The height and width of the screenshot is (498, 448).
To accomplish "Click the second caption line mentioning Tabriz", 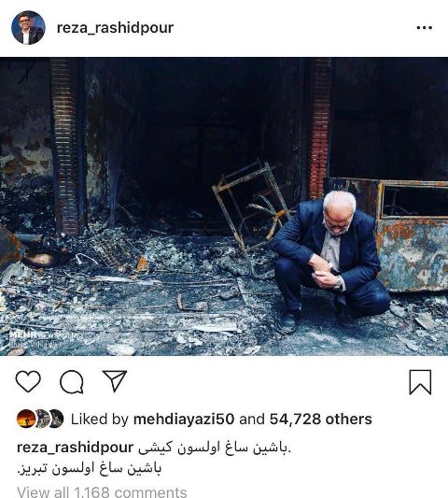I will point(90,468).
